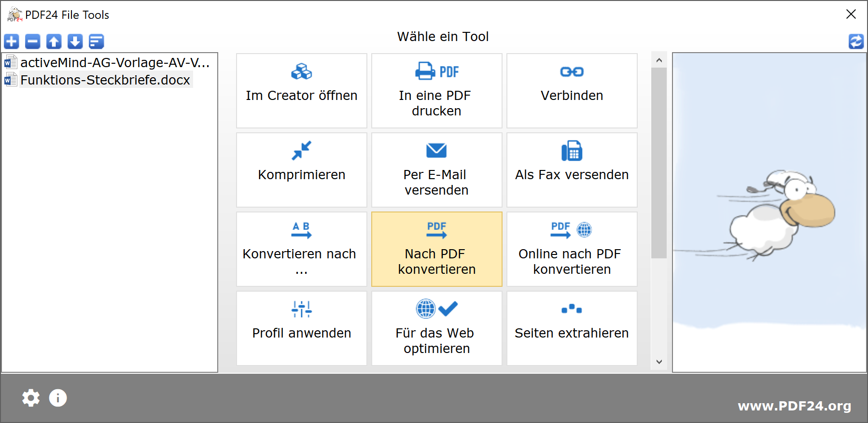868x423 pixels.
Task: Click the Verbinden tool tile
Action: click(572, 91)
